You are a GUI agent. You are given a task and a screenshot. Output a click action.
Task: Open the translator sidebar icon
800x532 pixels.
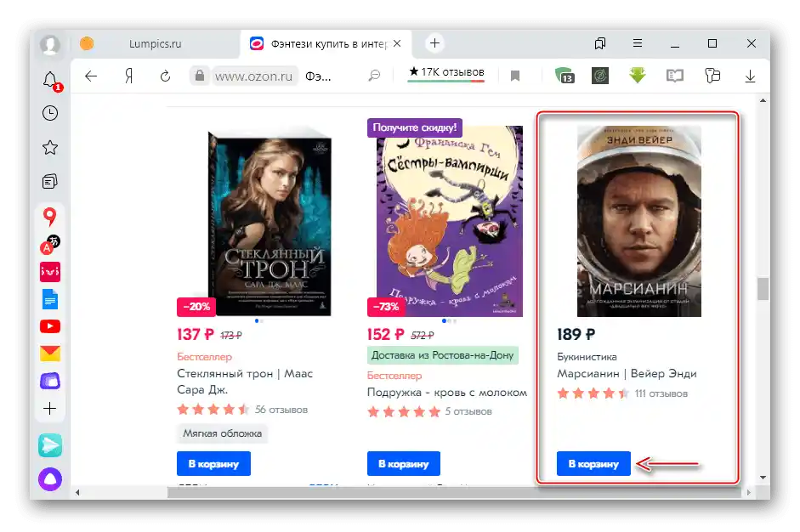pyautogui.click(x=50, y=244)
